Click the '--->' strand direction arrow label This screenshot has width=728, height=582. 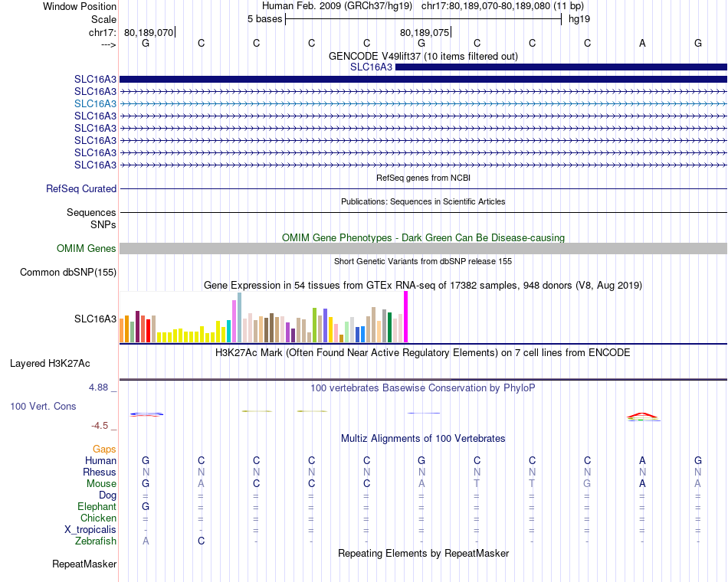click(109, 44)
